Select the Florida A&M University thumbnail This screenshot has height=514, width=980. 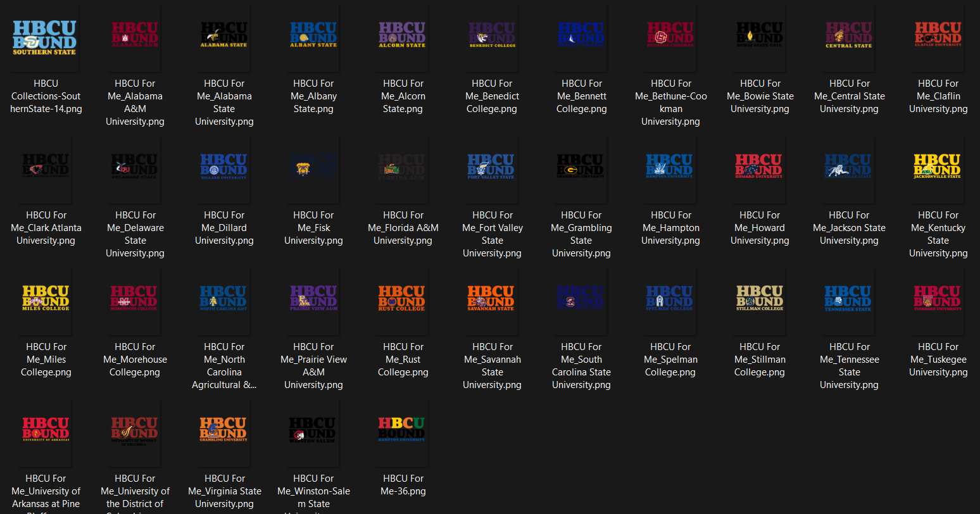tap(403, 170)
